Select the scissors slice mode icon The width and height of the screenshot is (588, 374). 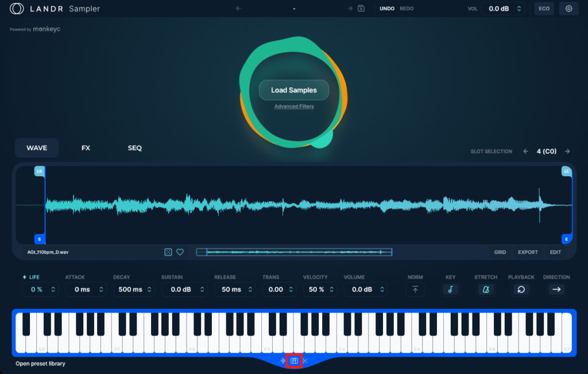[305, 361]
